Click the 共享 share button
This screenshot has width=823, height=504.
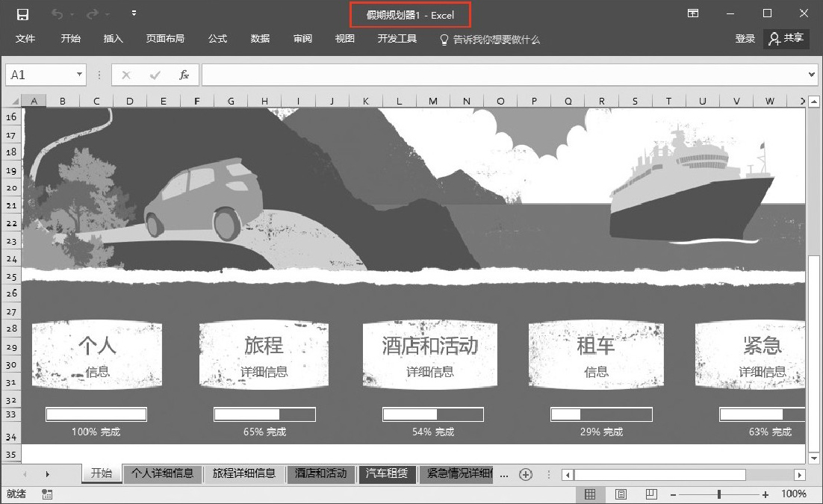(x=786, y=39)
